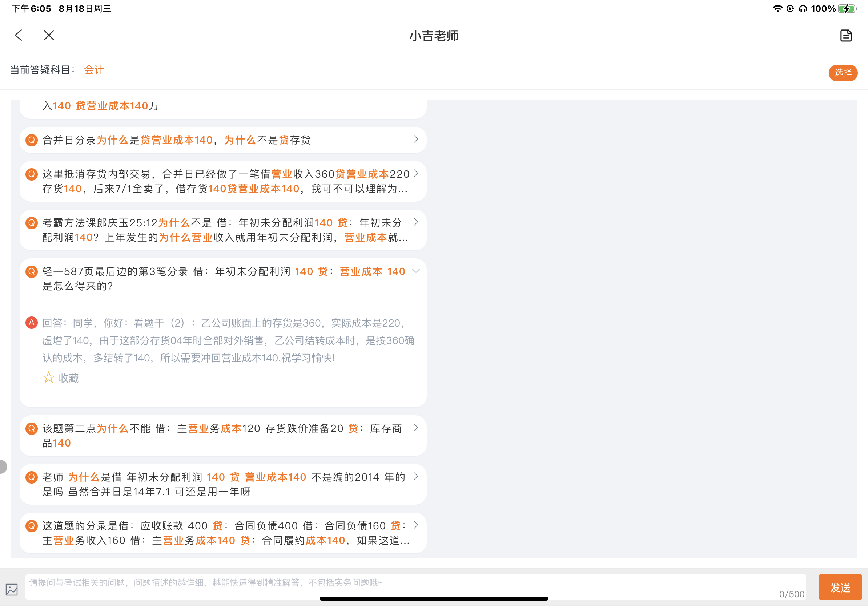Expand the 老师为什么是借 question chevron
Image resolution: width=868 pixels, height=606 pixels.
tap(416, 476)
